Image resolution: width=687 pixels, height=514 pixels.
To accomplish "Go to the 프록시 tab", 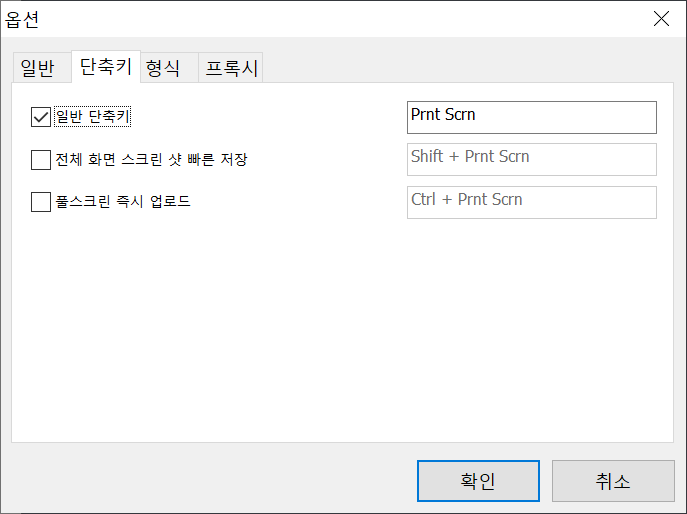I will coord(230,67).
